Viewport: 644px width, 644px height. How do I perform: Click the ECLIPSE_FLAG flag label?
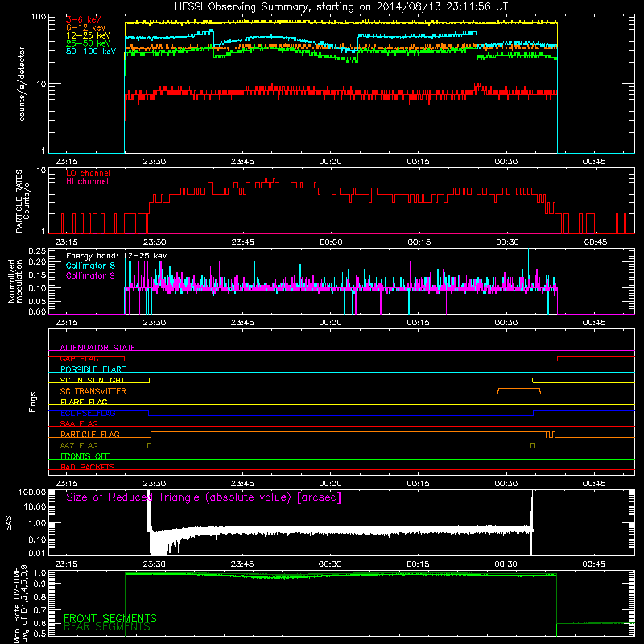(88, 413)
